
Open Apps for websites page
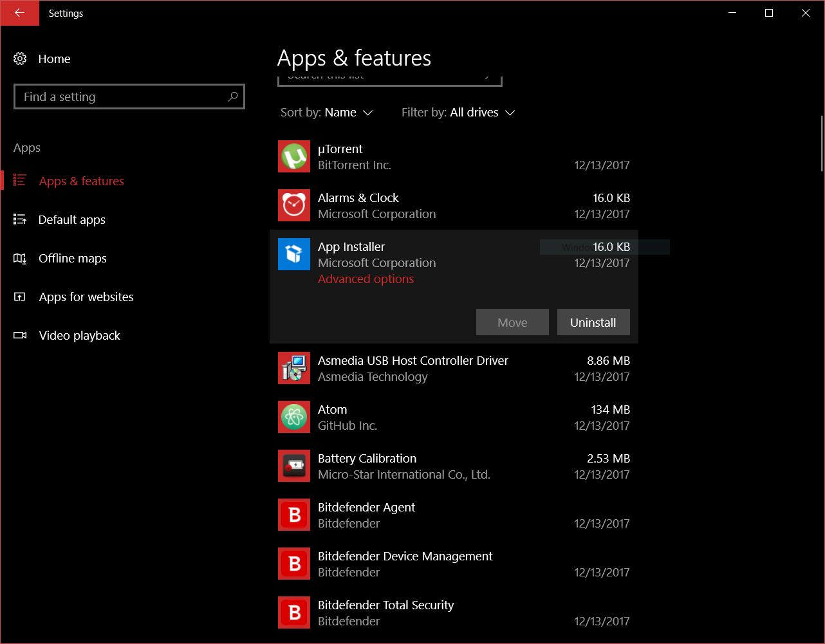pos(86,297)
